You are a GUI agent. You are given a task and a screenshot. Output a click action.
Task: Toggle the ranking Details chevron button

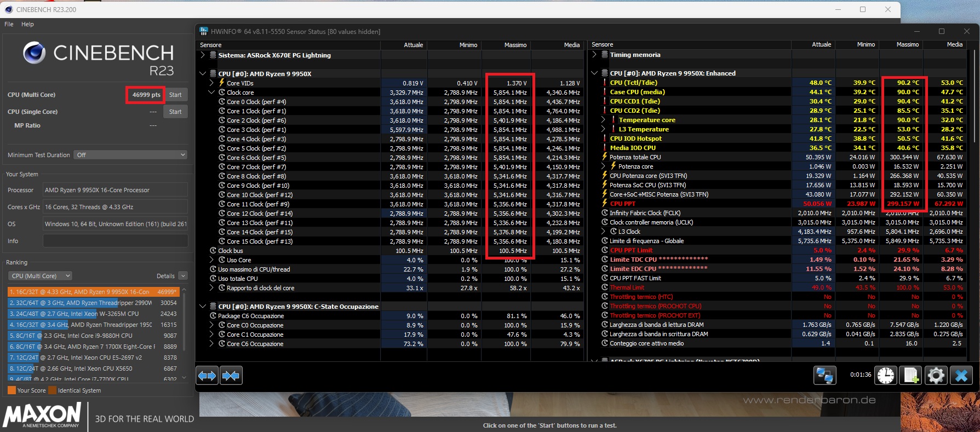[x=183, y=276]
